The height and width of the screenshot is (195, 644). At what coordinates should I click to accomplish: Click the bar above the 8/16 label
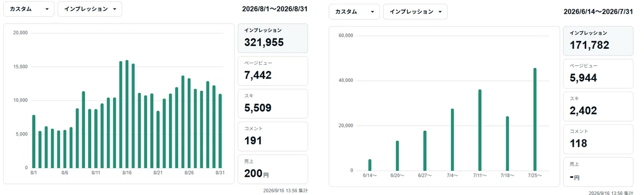(127, 114)
